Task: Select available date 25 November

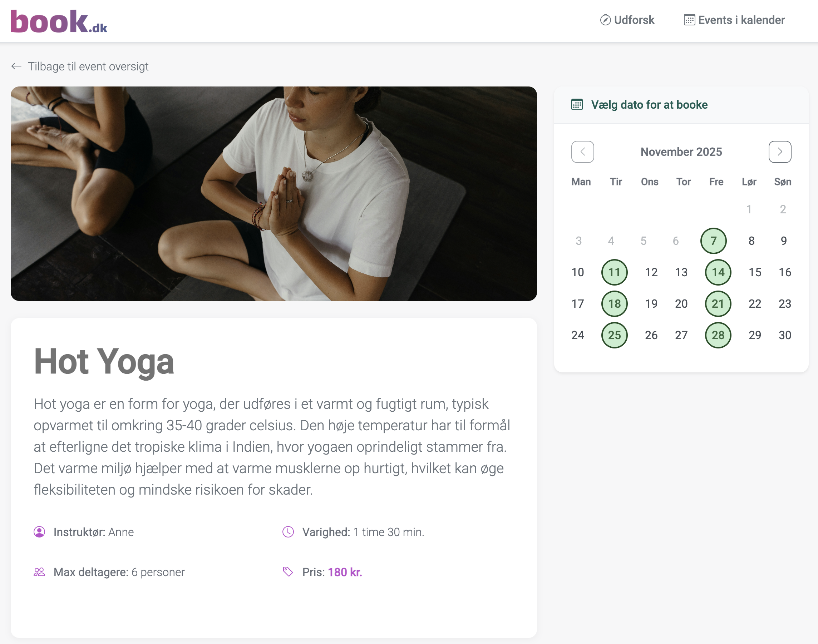Action: tap(614, 335)
